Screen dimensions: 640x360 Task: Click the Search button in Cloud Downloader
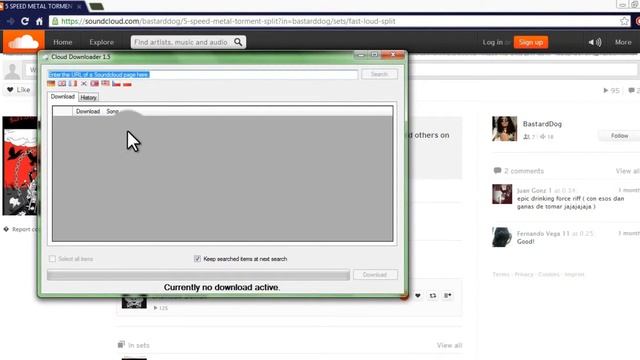coord(379,74)
